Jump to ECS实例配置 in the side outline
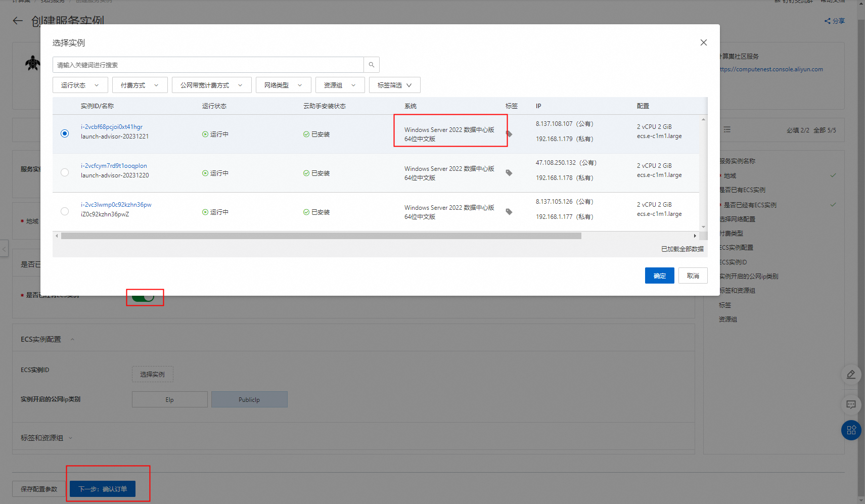Image resolution: width=865 pixels, height=504 pixels. coord(736,247)
